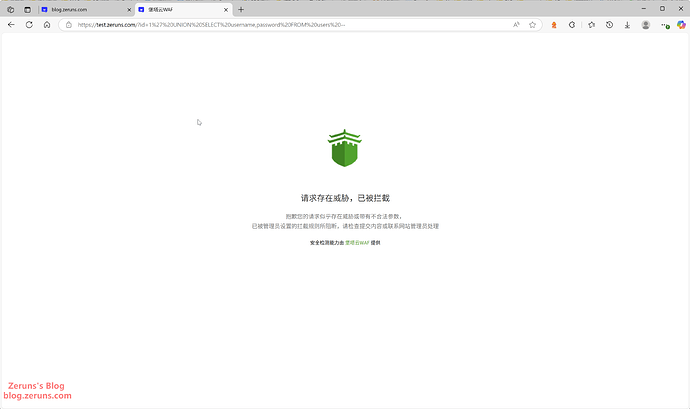
Task: Switch to the blog.zeruns.com tab
Action: point(86,10)
